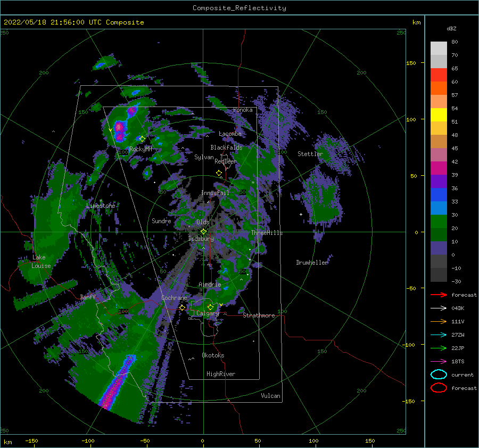Screen dimensions: 479x448
Task: Select the orange 111V arrow legend entry
Action: tap(439, 321)
